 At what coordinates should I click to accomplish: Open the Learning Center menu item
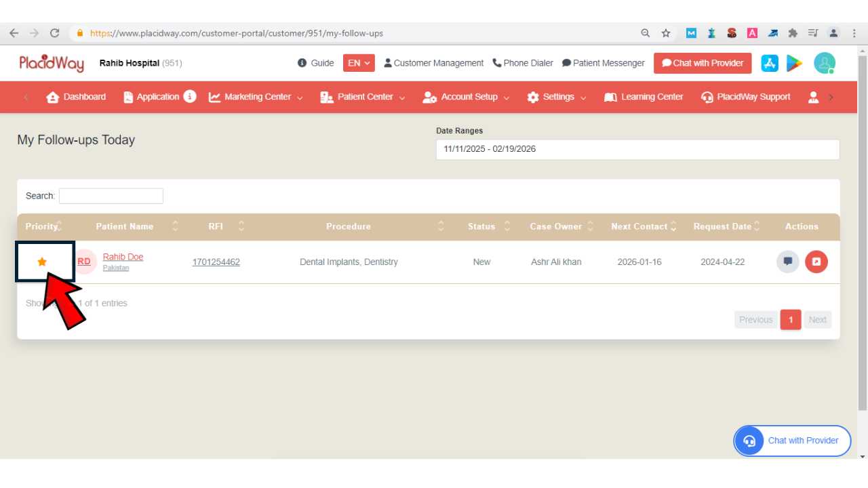click(644, 97)
